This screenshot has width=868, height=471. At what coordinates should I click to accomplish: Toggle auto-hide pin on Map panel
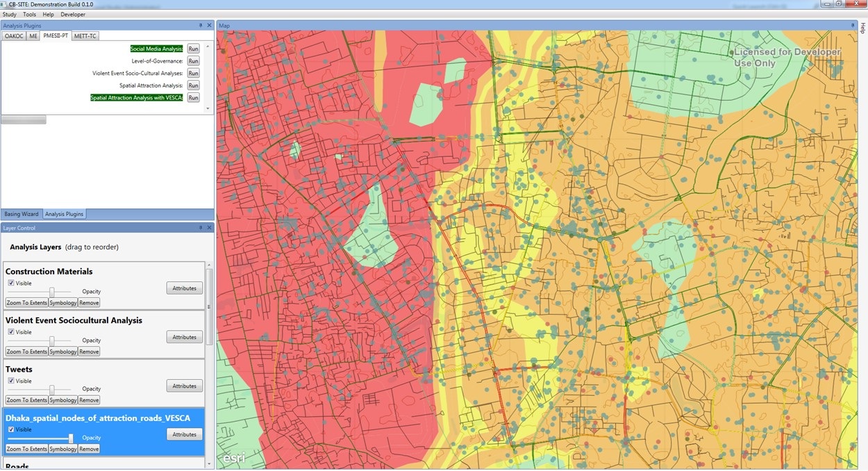tap(853, 26)
